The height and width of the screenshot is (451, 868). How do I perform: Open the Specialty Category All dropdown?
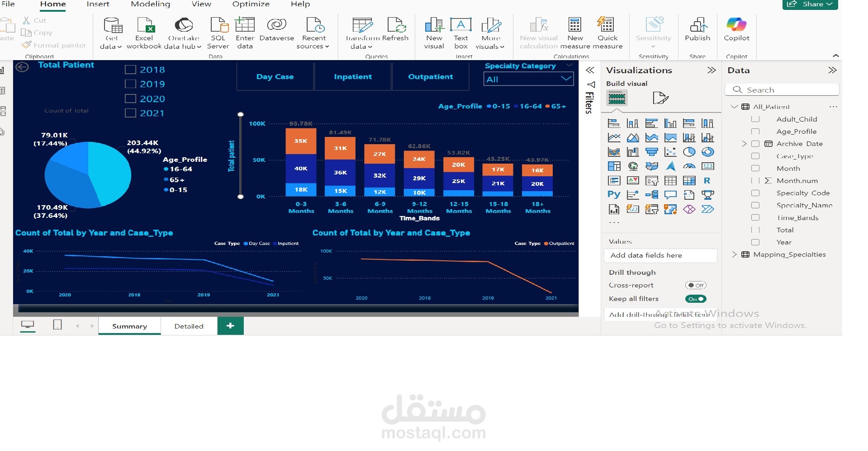pos(528,79)
